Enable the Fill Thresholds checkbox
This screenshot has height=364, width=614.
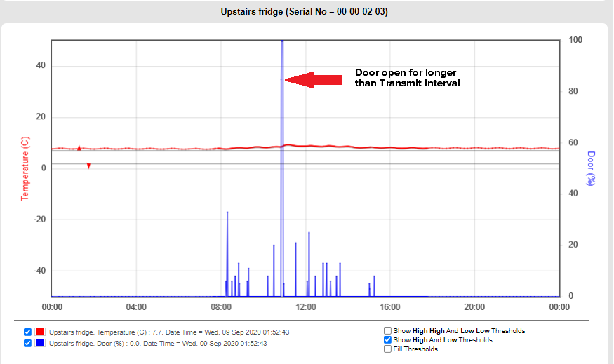pos(388,349)
